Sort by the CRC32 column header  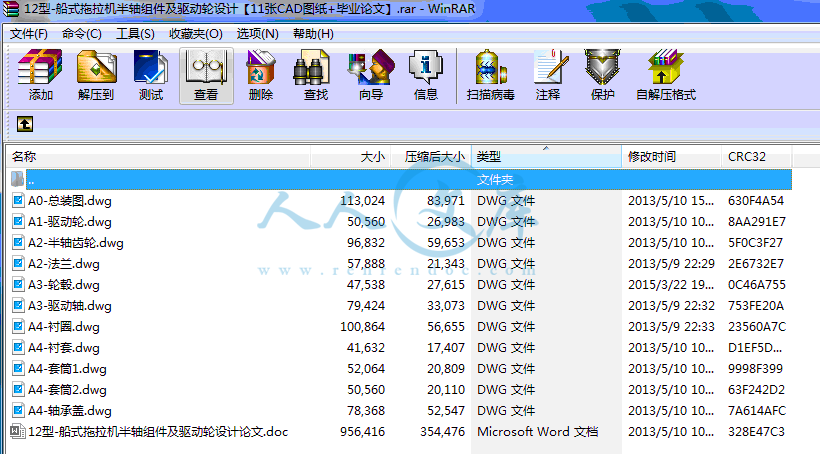tap(757, 156)
